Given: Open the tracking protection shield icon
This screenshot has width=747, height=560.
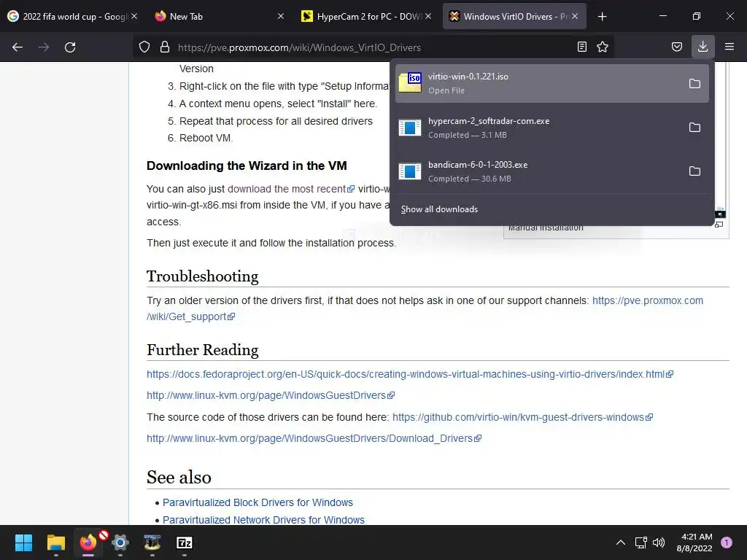Looking at the screenshot, I should coord(144,47).
